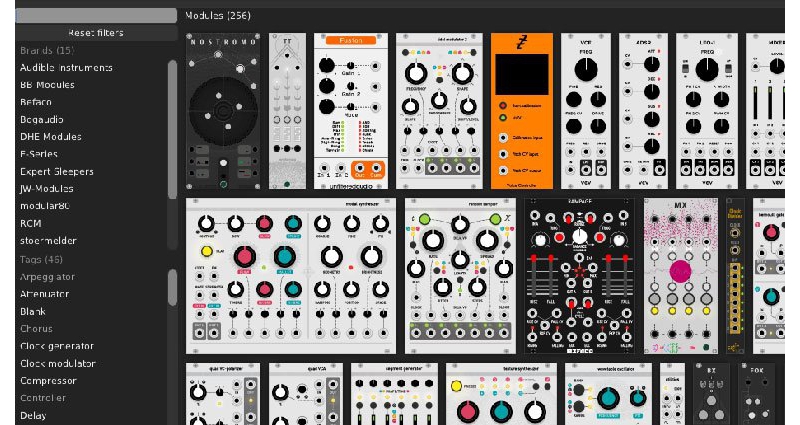Select the Chorus tag
This screenshot has height=425, width=800.
[36, 329]
